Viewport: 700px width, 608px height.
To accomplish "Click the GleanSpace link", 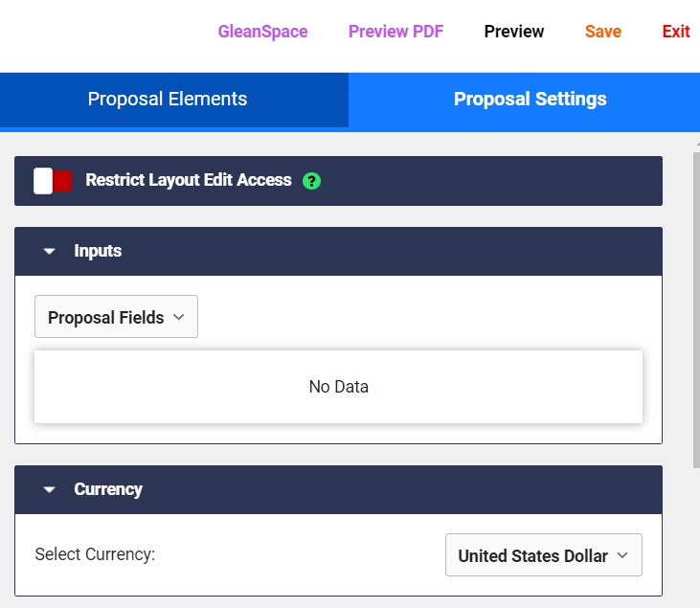I will point(262,32).
